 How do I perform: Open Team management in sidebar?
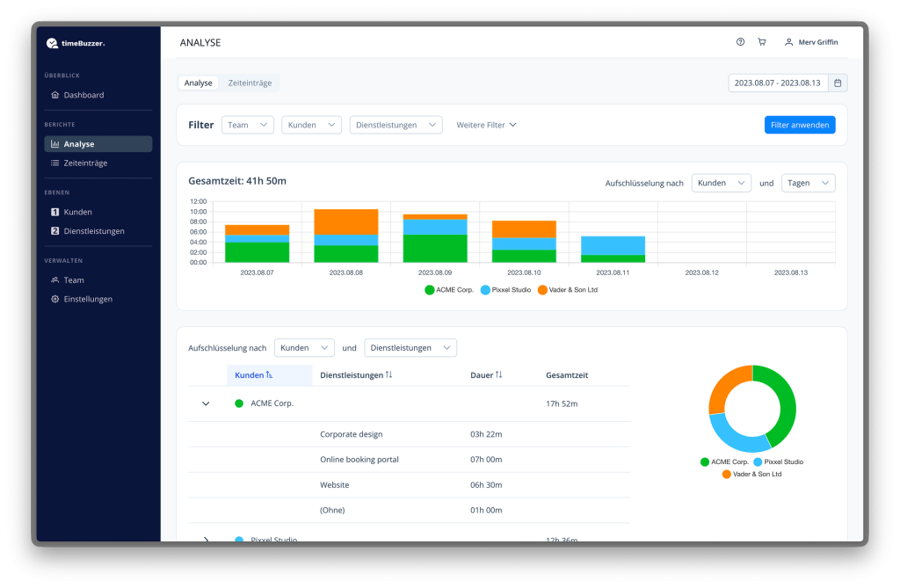pyautogui.click(x=98, y=279)
